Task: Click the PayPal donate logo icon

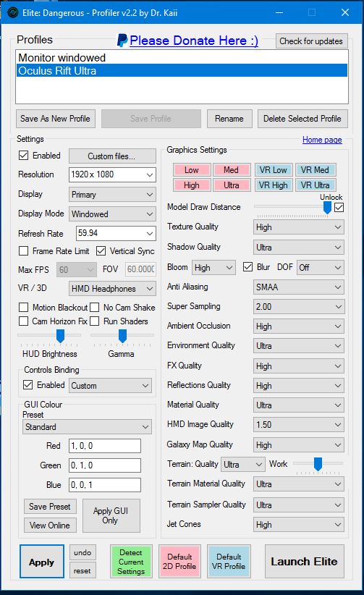Action: [x=122, y=41]
